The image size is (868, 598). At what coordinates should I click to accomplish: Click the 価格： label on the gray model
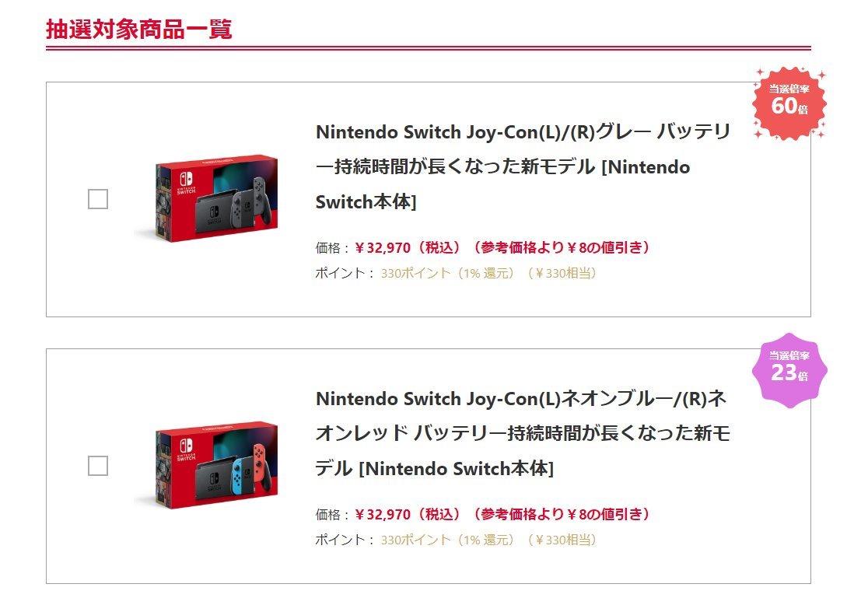click(333, 248)
